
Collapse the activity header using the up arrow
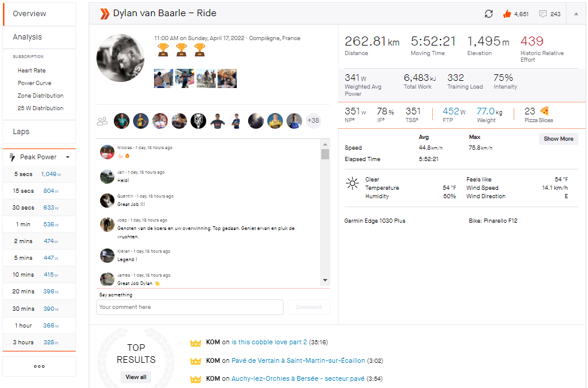(576, 14)
